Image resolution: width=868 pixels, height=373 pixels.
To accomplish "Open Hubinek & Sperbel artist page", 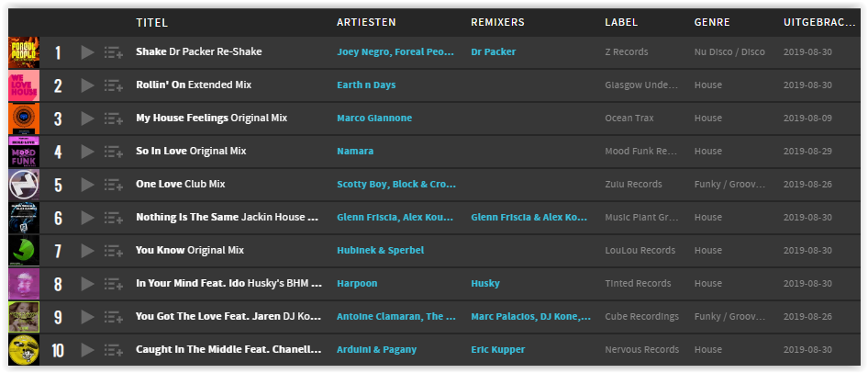I will coord(380,251).
